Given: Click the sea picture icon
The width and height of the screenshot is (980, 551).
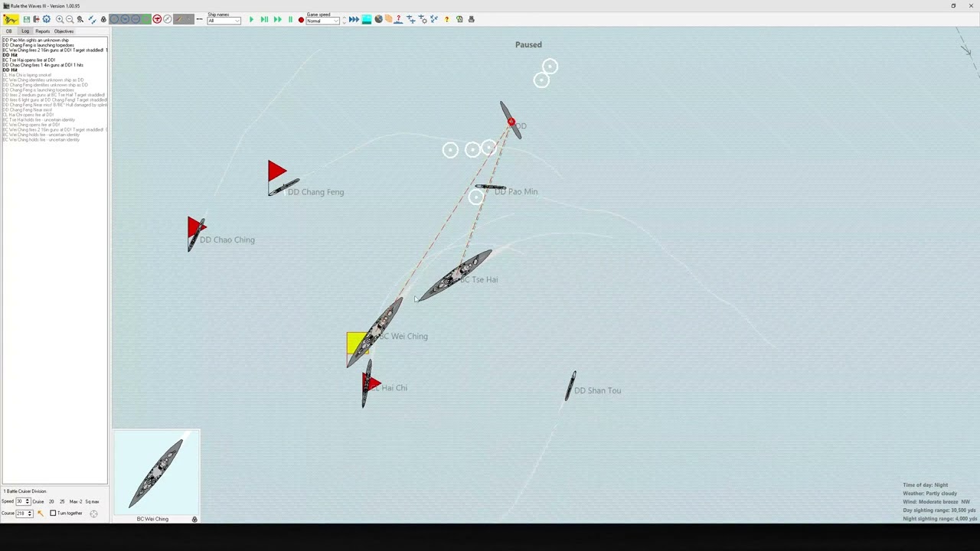Looking at the screenshot, I should [x=366, y=19].
